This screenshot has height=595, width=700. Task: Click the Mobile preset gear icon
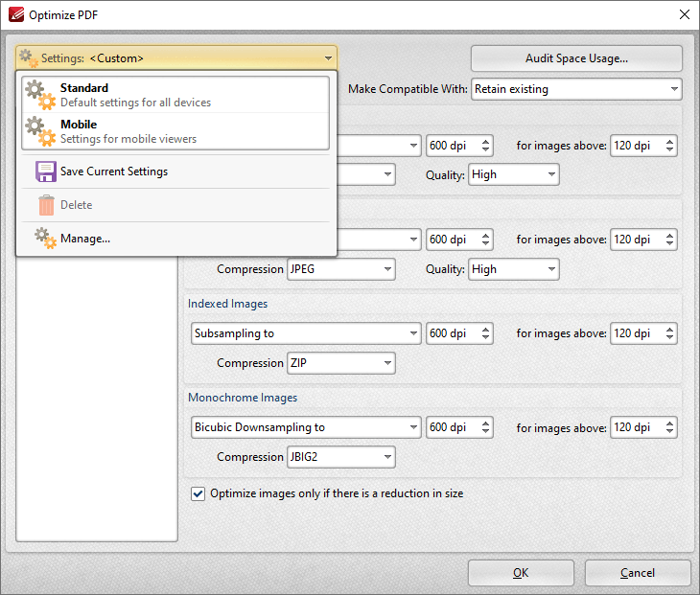click(40, 131)
